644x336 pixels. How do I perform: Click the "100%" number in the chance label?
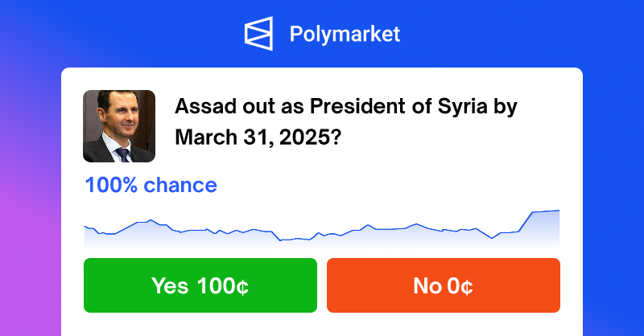pos(112,185)
